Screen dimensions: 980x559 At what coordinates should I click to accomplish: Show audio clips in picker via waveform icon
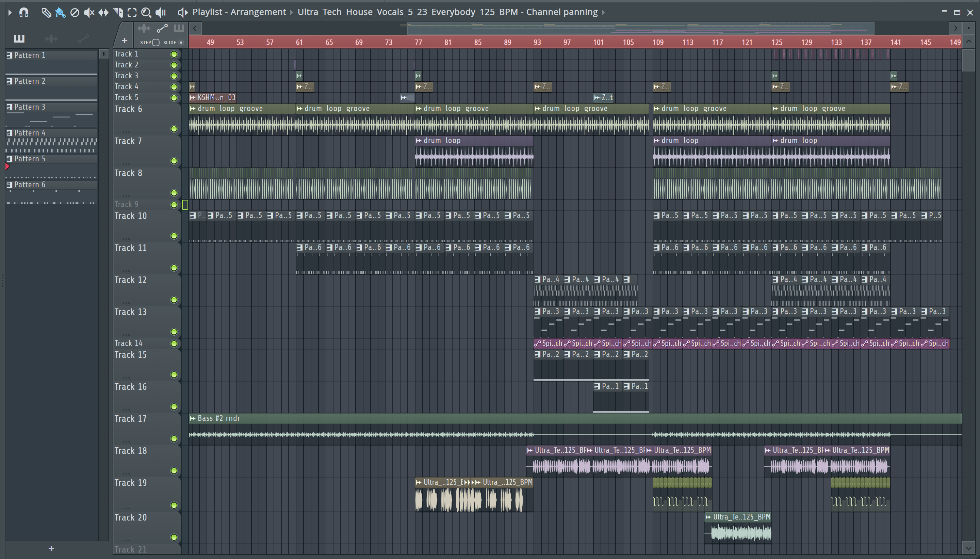[51, 38]
